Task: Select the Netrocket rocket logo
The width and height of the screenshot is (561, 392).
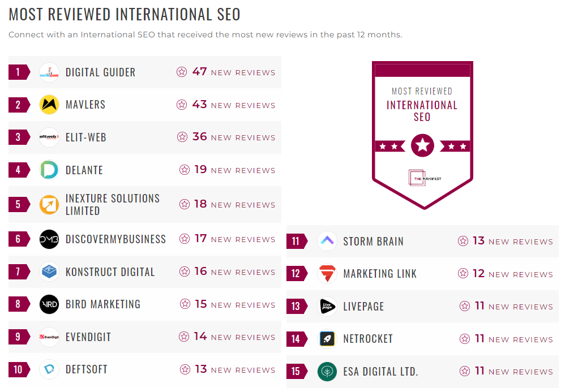Action: (327, 339)
